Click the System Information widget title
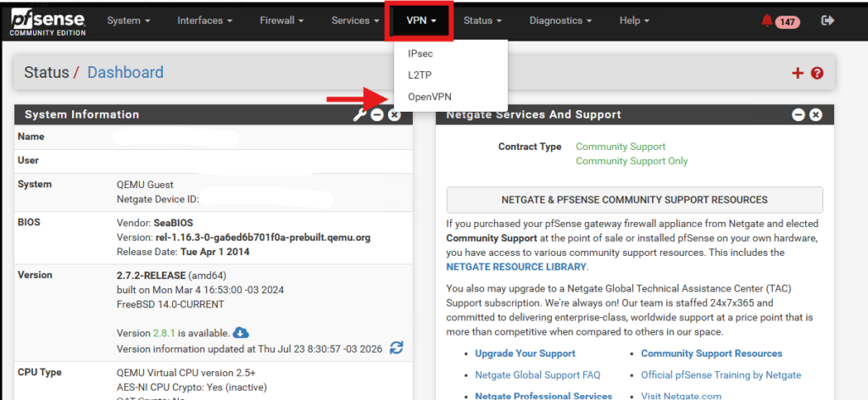Image resolution: width=868 pixels, height=400 pixels. (82, 114)
